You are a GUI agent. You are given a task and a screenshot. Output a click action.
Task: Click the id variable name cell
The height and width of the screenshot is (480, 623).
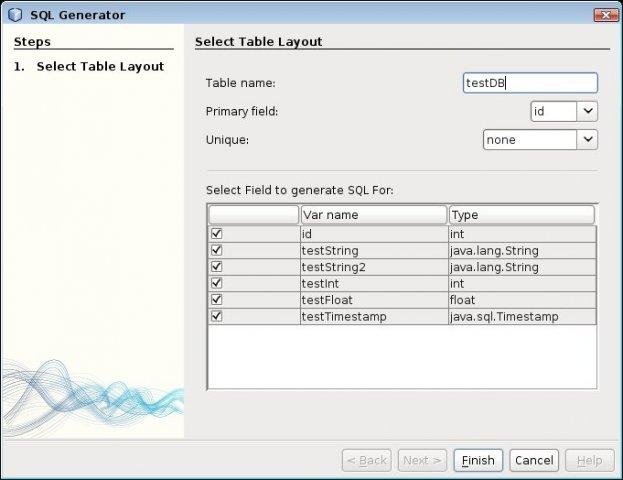tap(372, 234)
